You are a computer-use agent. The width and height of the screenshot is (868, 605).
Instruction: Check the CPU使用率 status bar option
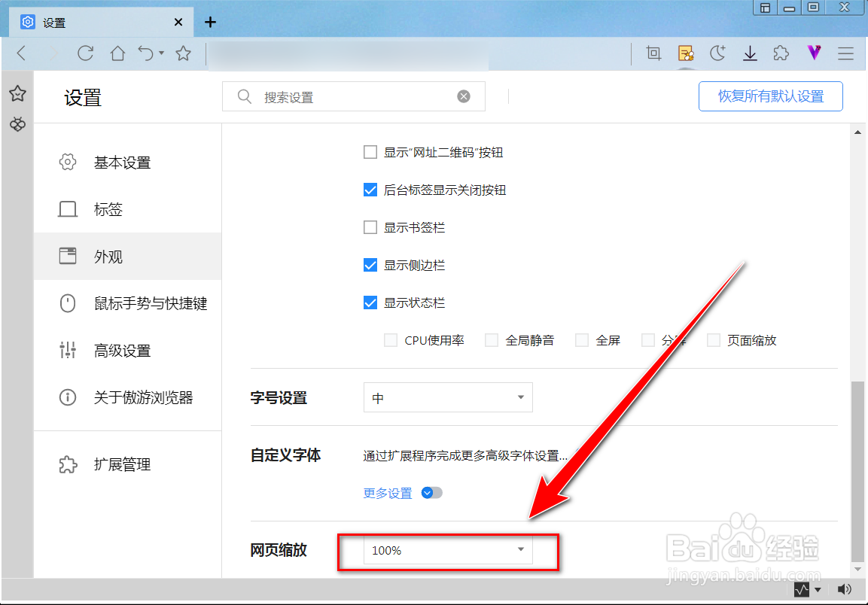coord(391,340)
